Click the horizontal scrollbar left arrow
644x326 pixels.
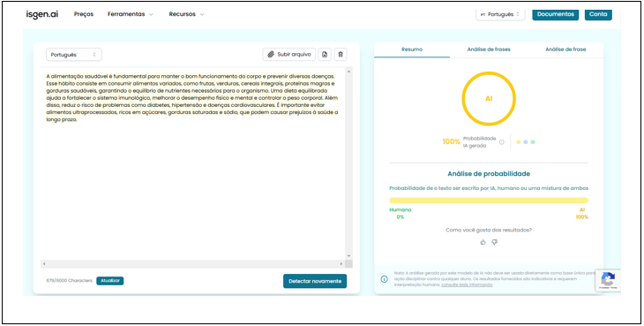point(44,264)
